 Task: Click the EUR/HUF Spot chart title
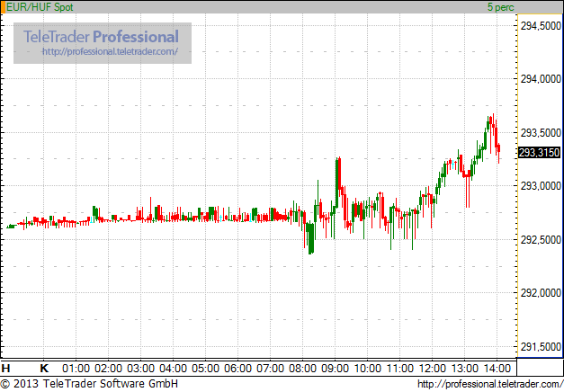point(40,7)
